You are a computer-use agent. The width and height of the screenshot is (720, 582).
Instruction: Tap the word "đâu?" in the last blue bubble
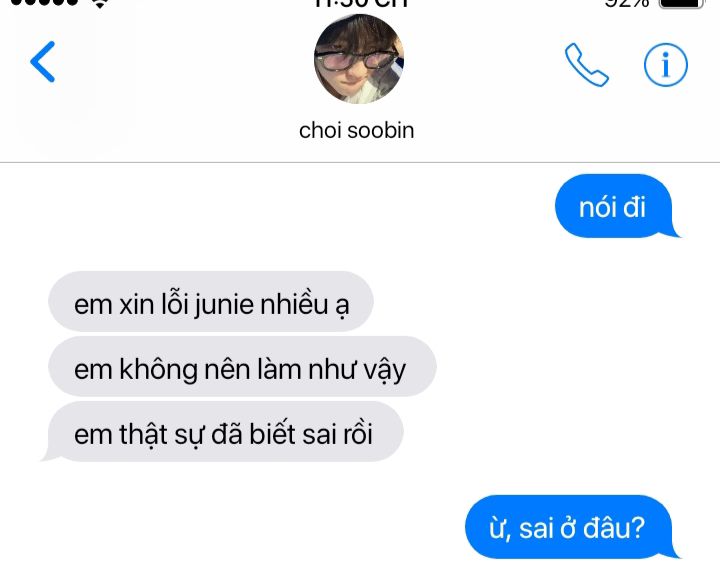click(x=614, y=528)
